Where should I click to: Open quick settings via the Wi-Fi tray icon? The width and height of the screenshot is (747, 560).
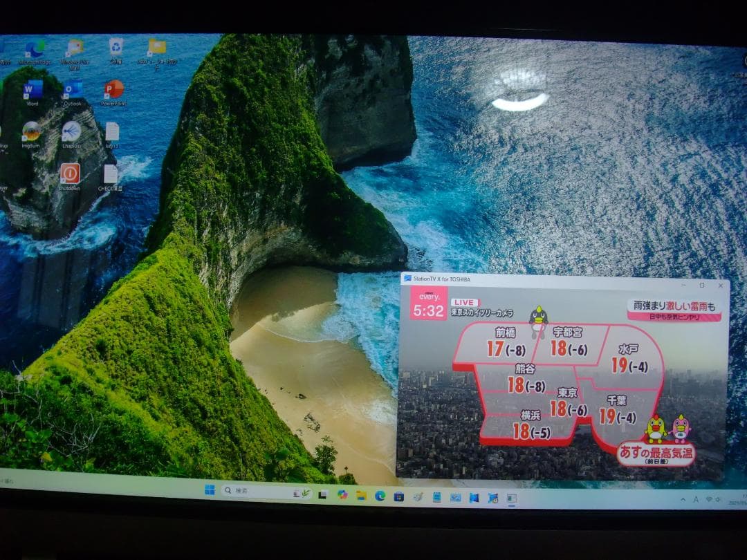[709, 499]
